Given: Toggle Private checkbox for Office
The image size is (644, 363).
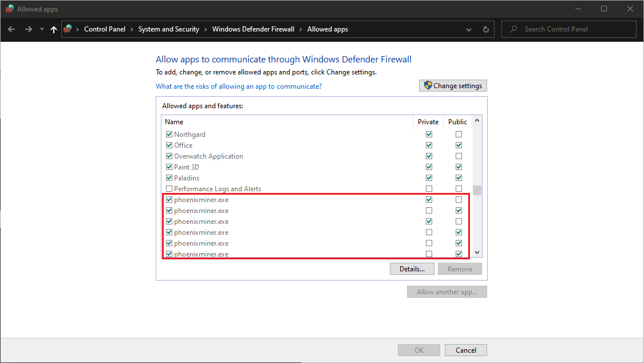Looking at the screenshot, I should [429, 145].
